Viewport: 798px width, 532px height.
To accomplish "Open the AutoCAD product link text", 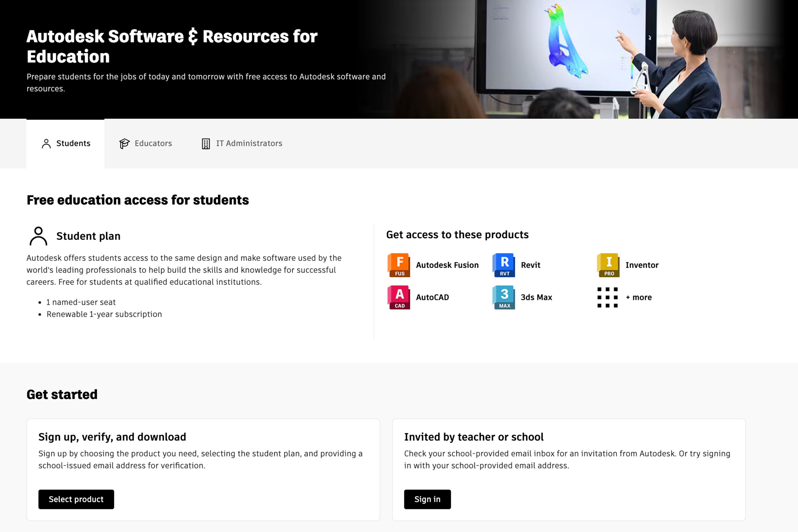I will (432, 297).
